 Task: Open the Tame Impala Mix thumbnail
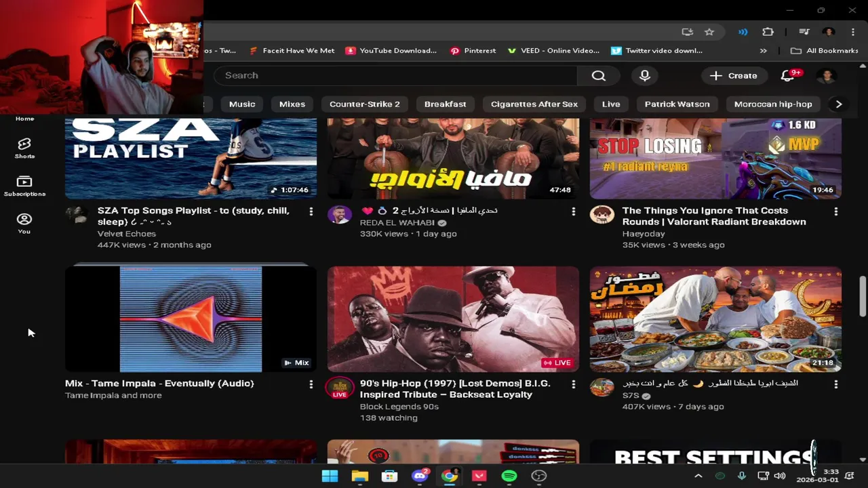pos(191,319)
